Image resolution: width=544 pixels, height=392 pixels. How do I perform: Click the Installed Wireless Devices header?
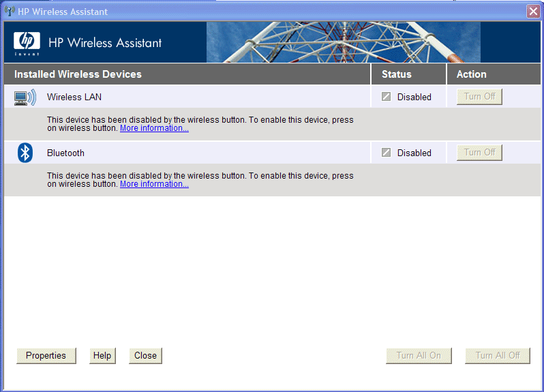[78, 74]
